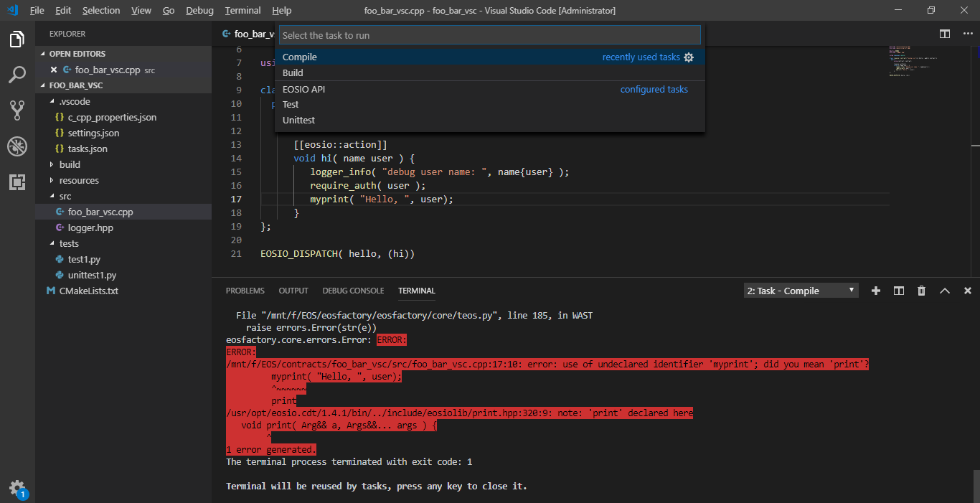Open logger.hpp in src folder
This screenshot has height=503, width=980.
123,228
